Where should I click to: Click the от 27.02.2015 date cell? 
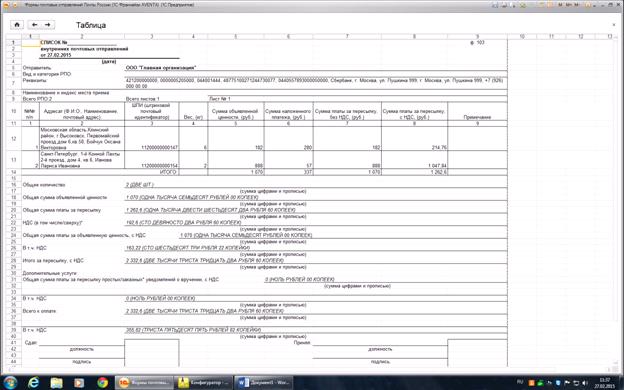[56, 55]
